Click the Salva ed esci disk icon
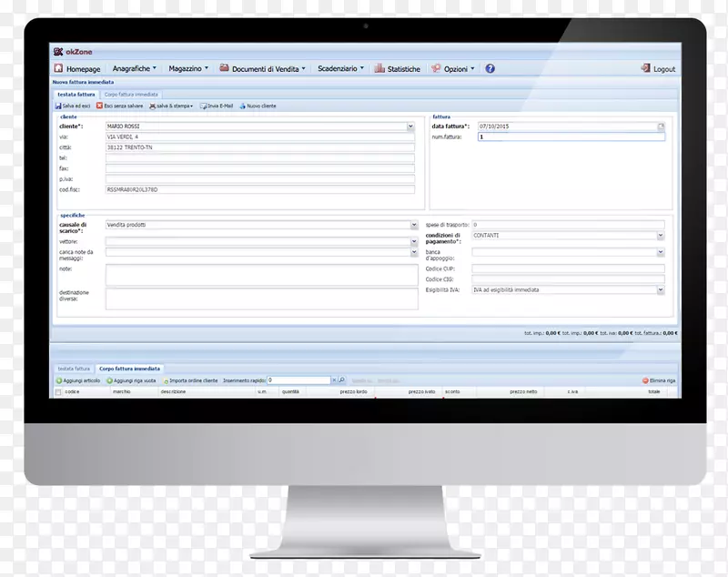The image size is (728, 577). (x=58, y=106)
